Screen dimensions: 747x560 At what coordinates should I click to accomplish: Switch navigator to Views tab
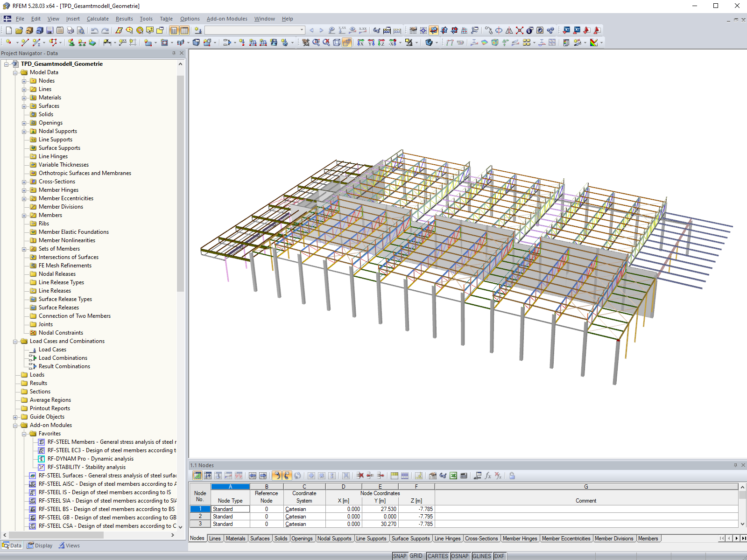tap(69, 546)
